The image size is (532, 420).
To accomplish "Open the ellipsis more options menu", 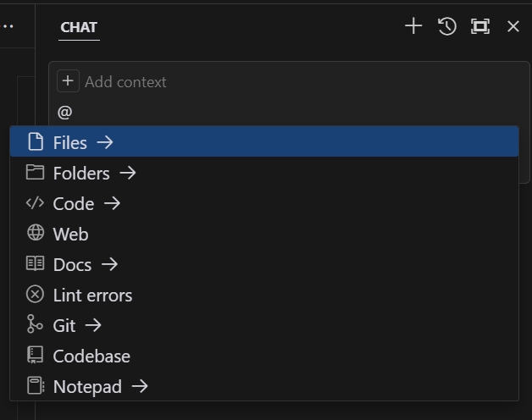I will [x=8, y=26].
